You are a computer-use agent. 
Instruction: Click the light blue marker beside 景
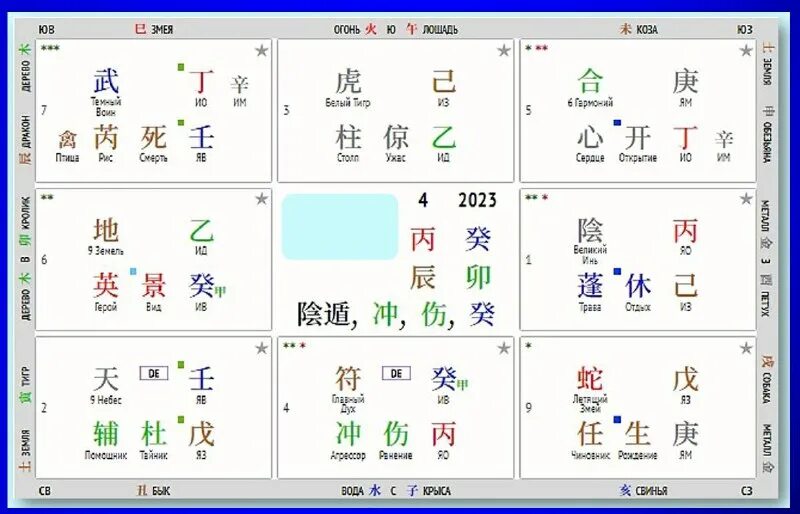(133, 272)
